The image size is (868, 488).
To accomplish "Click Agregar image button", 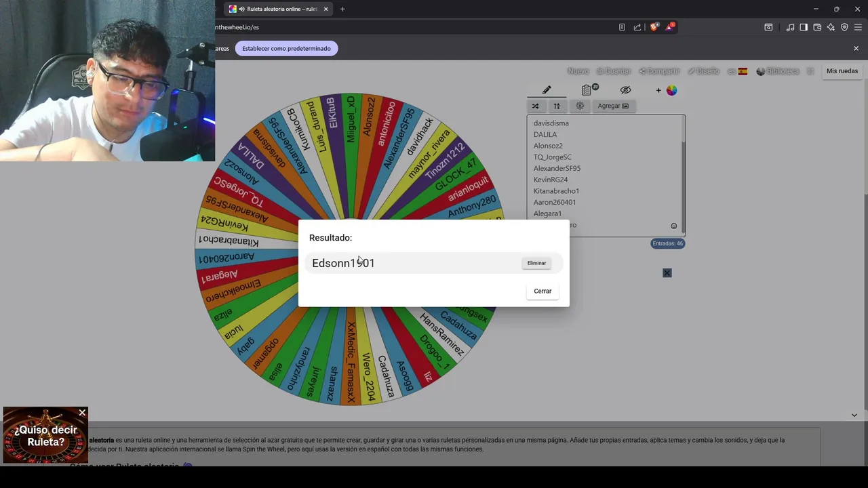I will (613, 106).
